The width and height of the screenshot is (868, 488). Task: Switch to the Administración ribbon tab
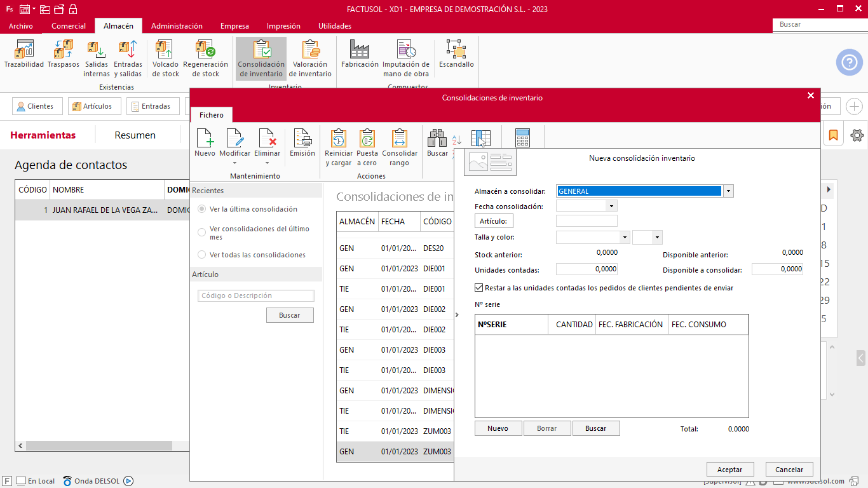click(177, 26)
